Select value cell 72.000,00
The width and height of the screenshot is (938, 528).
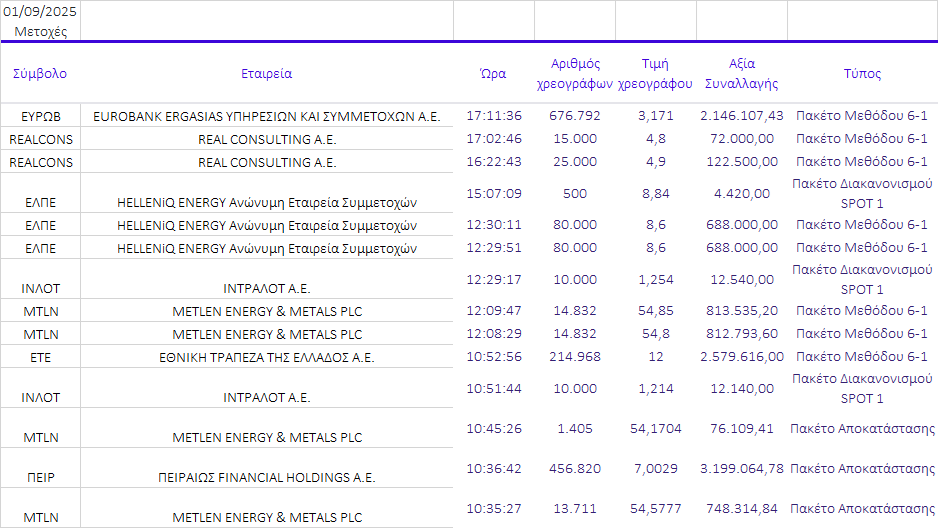[742, 139]
